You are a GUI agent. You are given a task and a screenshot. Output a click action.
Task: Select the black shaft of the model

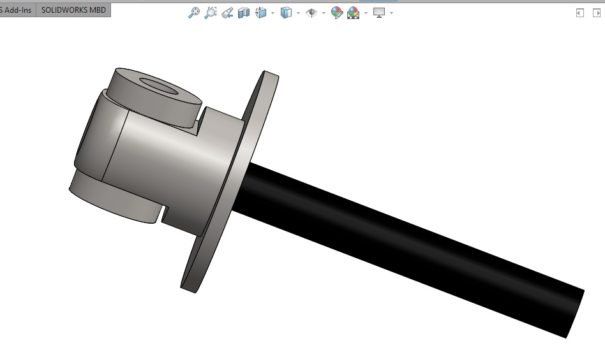(409, 251)
